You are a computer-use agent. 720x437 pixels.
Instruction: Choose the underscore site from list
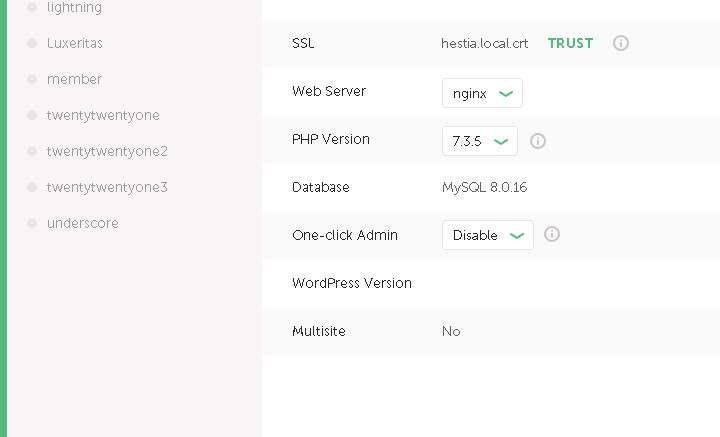[83, 223]
